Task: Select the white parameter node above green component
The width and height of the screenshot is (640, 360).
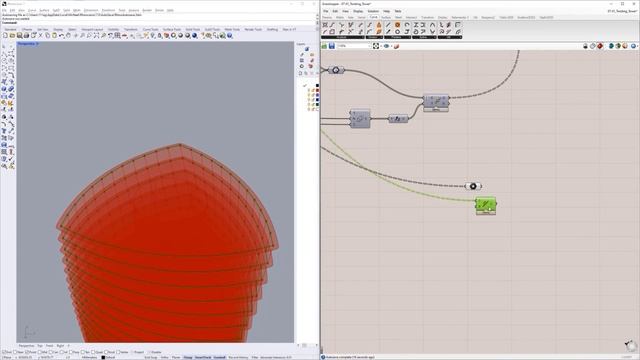Action: [473, 186]
